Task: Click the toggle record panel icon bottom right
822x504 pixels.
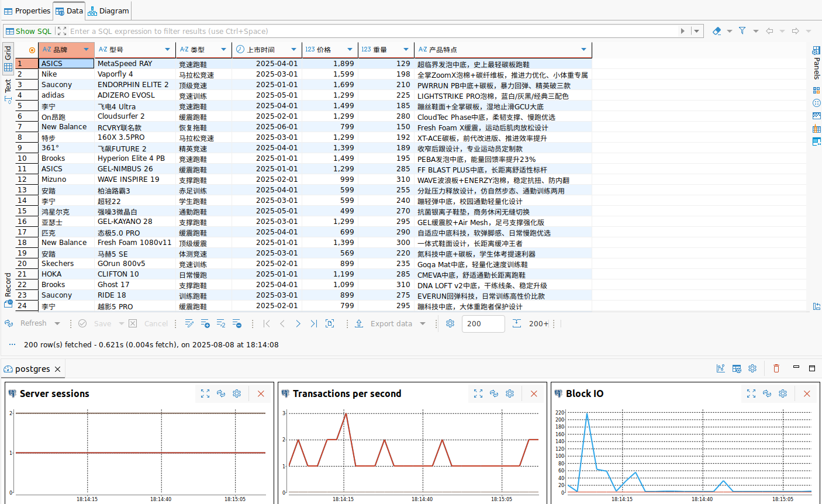Action: coord(817,306)
